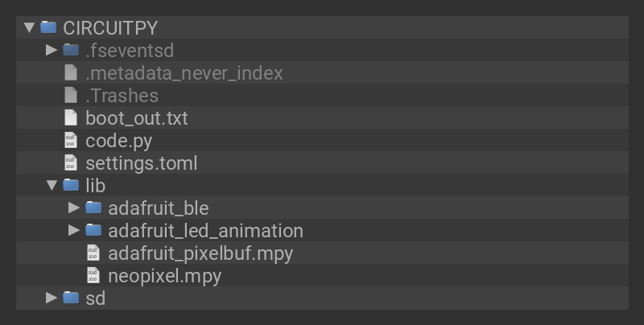Click the adafruit_pixelbuf.mpy file icon
This screenshot has height=325, width=644.
[93, 253]
